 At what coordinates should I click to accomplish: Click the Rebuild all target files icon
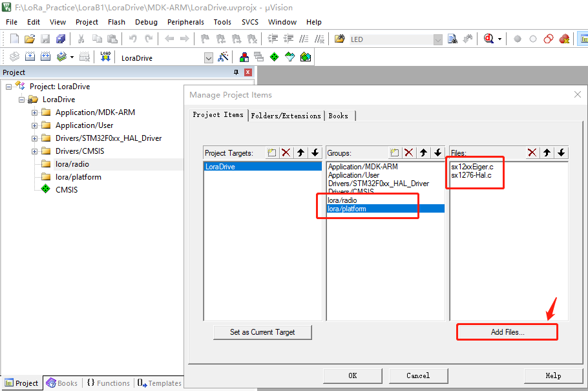point(45,57)
